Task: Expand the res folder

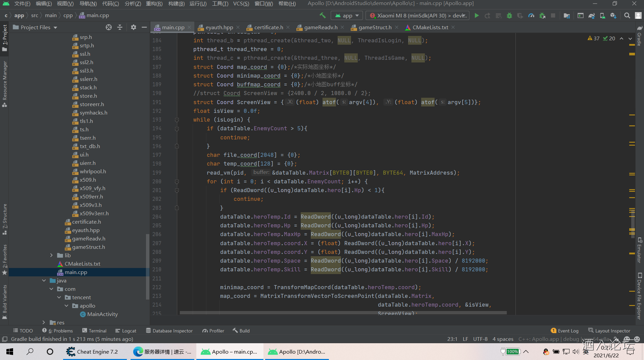Action: tap(44, 322)
